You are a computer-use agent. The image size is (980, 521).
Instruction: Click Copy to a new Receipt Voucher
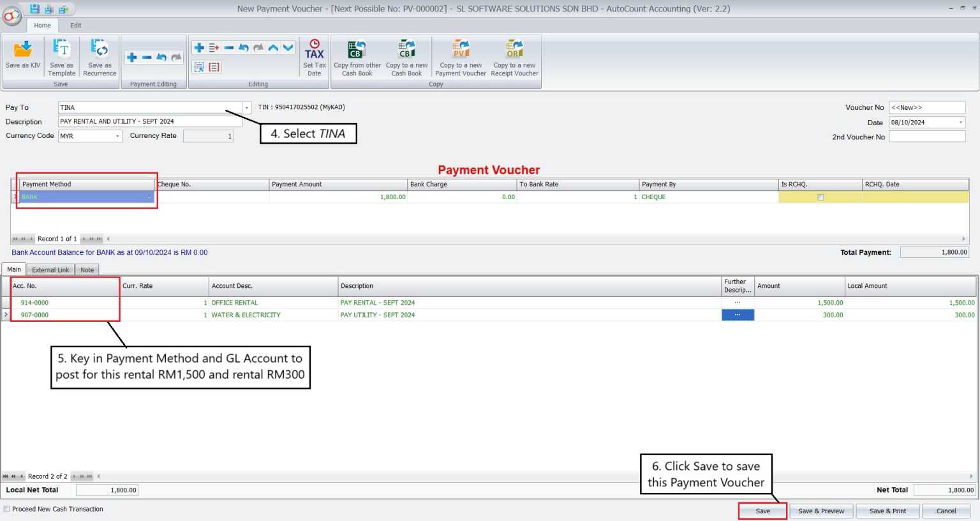tap(514, 58)
